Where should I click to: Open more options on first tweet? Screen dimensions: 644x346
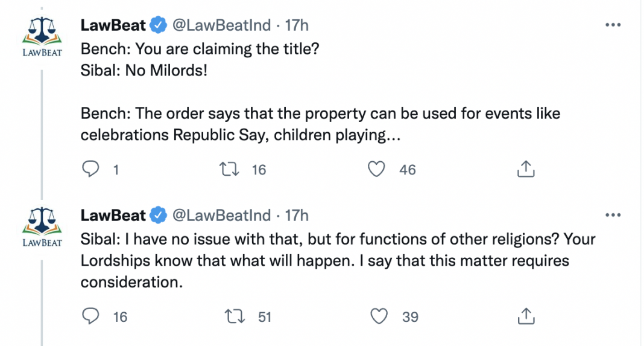tap(613, 25)
